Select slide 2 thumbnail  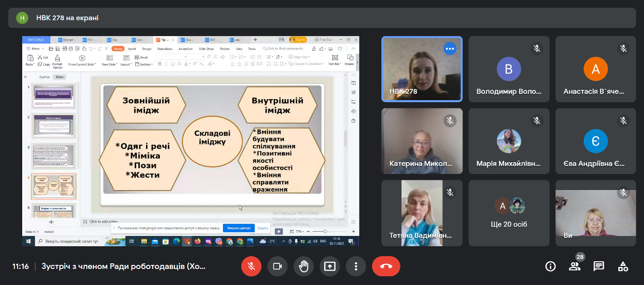point(54,125)
